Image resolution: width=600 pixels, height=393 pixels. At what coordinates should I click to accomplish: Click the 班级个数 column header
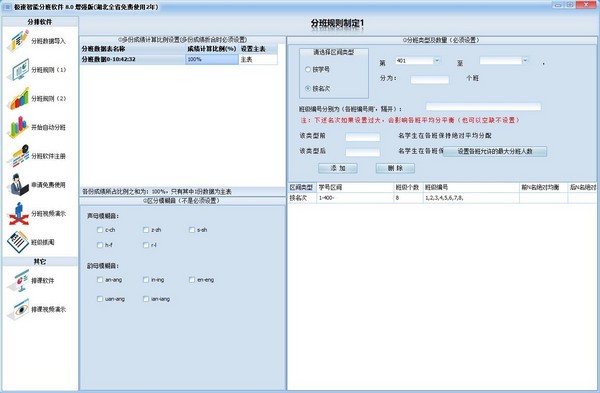coord(408,187)
